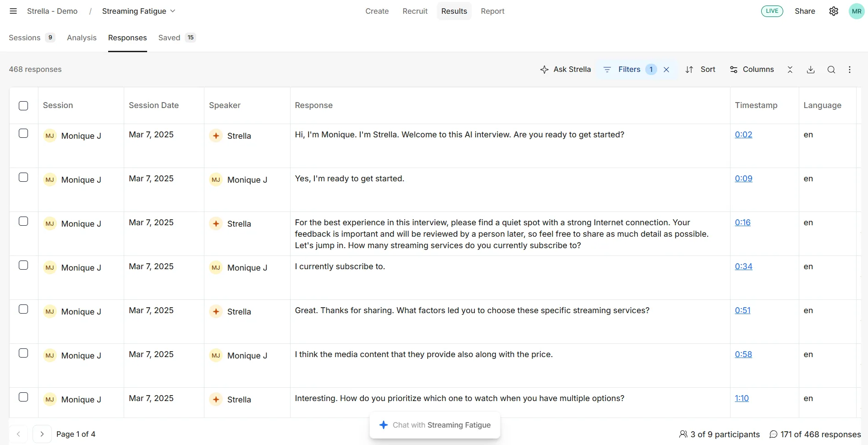Open the Strella - Demo breadcrumb
868x445 pixels.
[52, 11]
